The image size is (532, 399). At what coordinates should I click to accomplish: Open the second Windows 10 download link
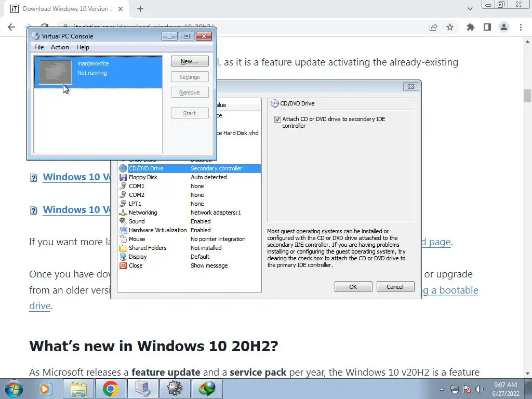click(x=77, y=210)
